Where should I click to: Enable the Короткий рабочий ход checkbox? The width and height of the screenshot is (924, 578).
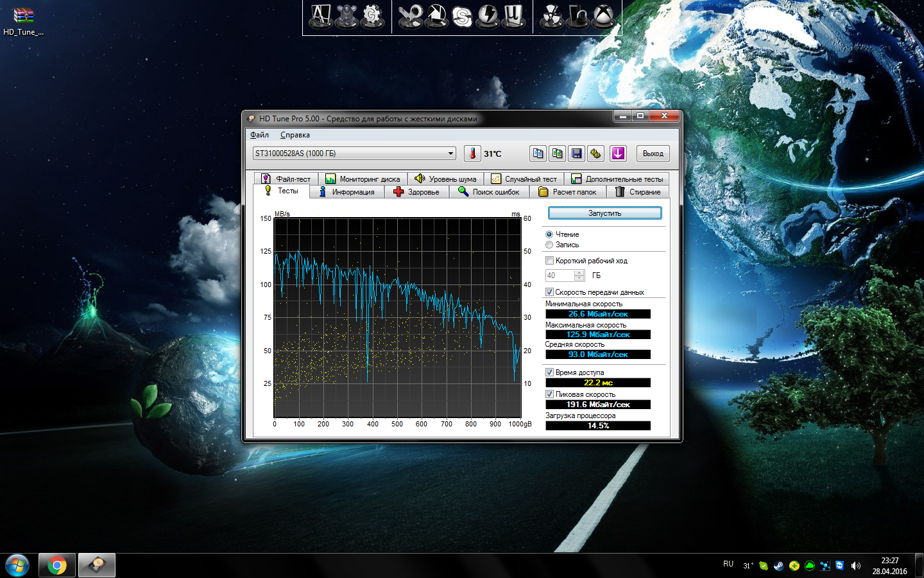pyautogui.click(x=549, y=261)
